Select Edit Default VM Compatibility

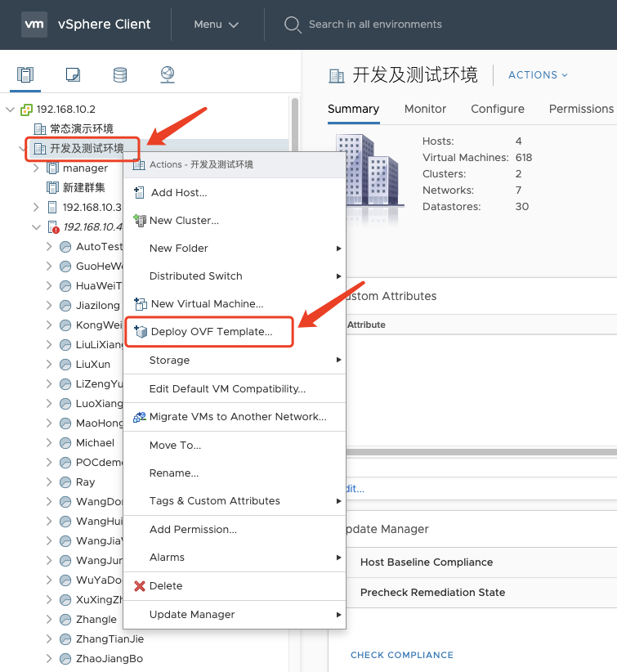(235, 388)
